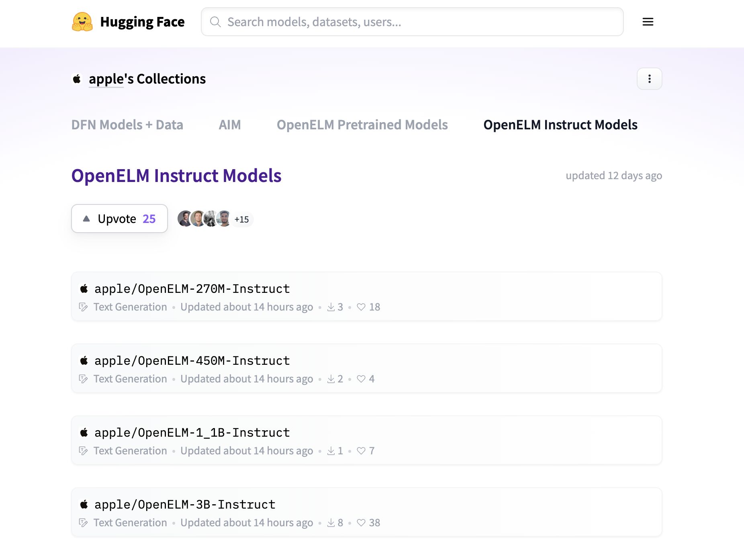Show the +15 more upvoters
Viewport: 744px width, 560px height.
[241, 219]
